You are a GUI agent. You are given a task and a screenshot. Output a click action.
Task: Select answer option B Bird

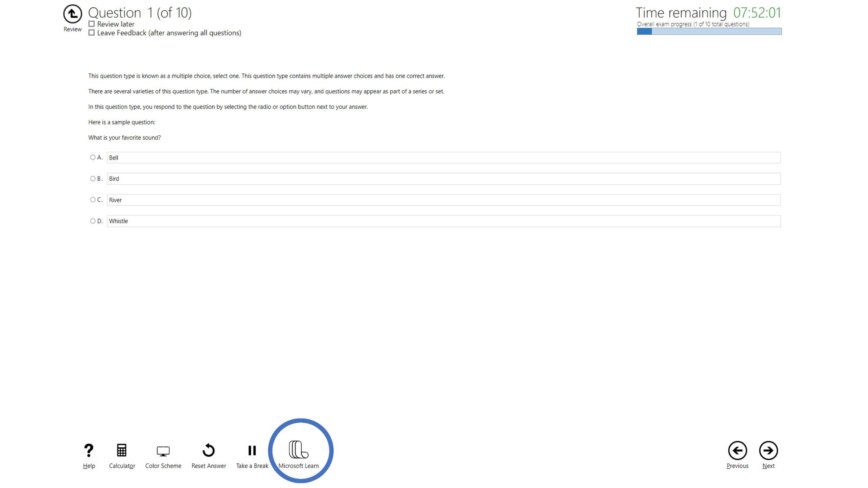[92, 178]
